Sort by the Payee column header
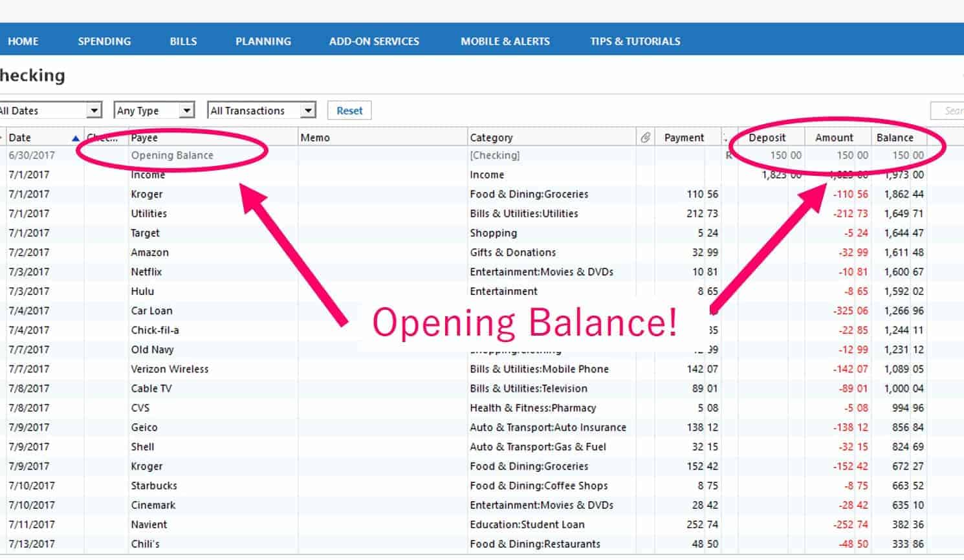964x560 pixels. pos(146,137)
